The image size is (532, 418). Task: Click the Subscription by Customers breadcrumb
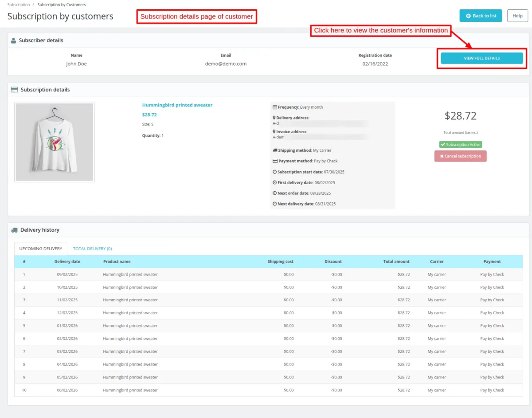click(x=62, y=5)
